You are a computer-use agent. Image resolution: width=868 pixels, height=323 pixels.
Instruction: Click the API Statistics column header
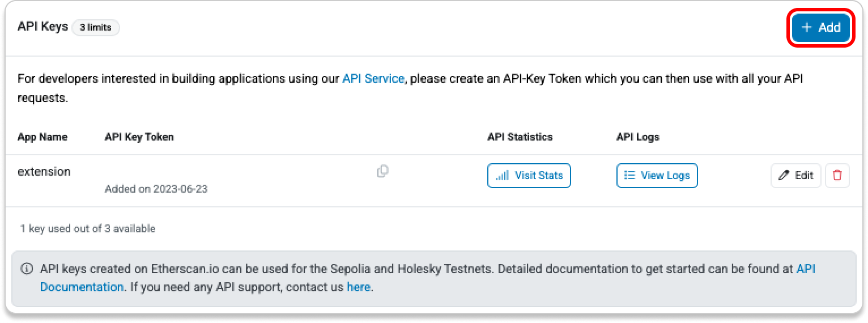[x=520, y=137]
